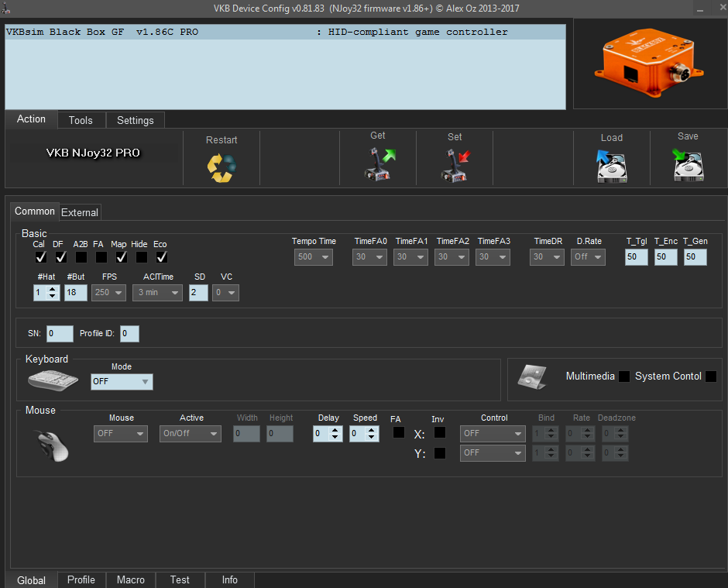Select the VKBsim Black Box device row
The image size is (728, 588).
(285, 32)
